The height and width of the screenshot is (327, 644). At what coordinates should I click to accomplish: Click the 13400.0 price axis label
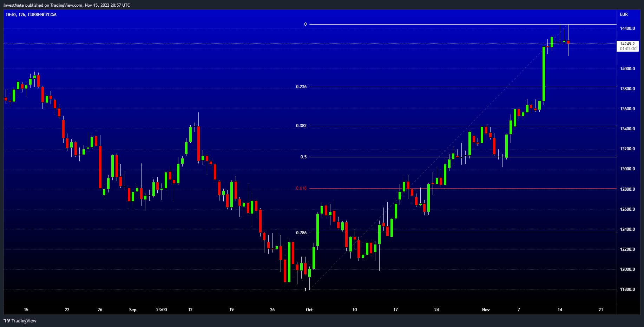click(x=627, y=129)
